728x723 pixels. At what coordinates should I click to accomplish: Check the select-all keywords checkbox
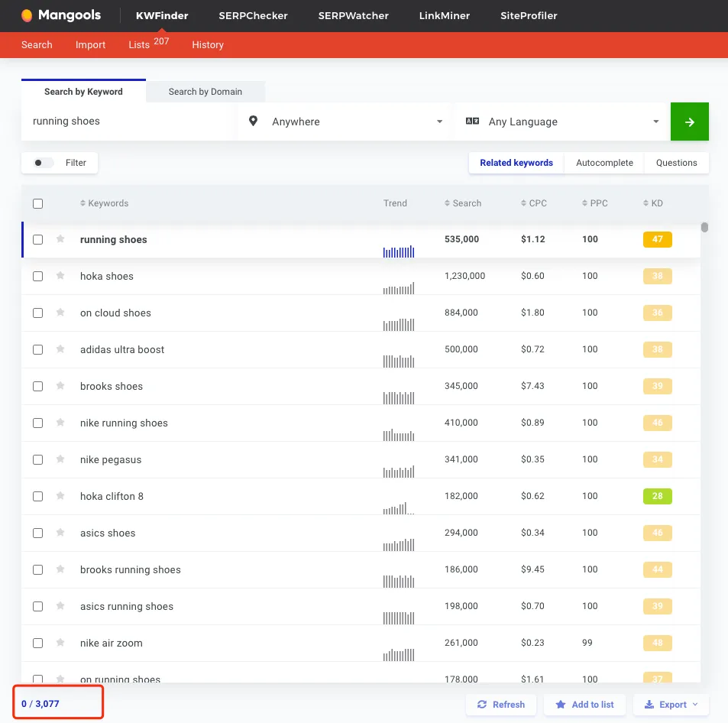pos(37,203)
